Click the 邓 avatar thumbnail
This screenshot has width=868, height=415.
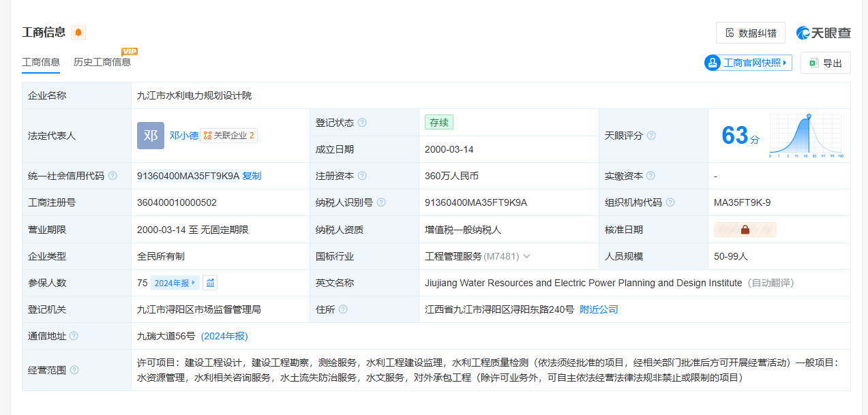pyautogui.click(x=151, y=136)
